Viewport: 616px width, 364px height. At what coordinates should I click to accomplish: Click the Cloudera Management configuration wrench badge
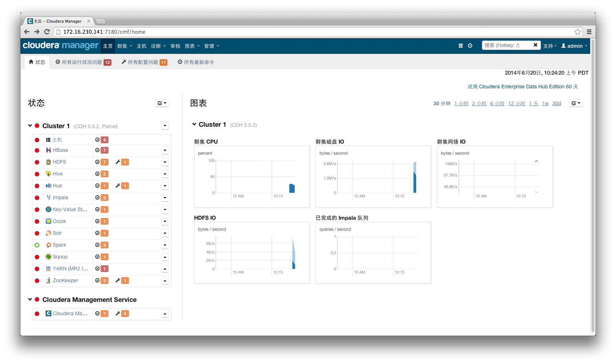122,313
